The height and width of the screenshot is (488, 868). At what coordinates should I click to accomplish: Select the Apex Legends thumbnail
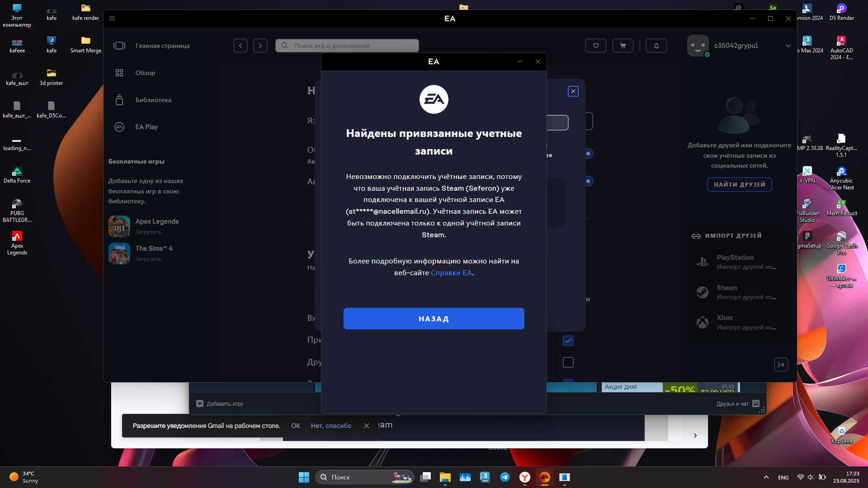(119, 226)
